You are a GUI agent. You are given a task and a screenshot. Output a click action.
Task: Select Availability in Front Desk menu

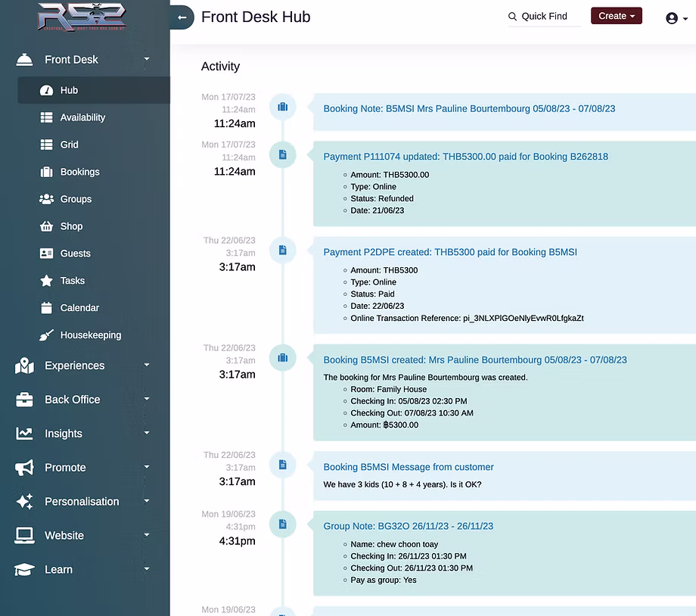point(82,117)
